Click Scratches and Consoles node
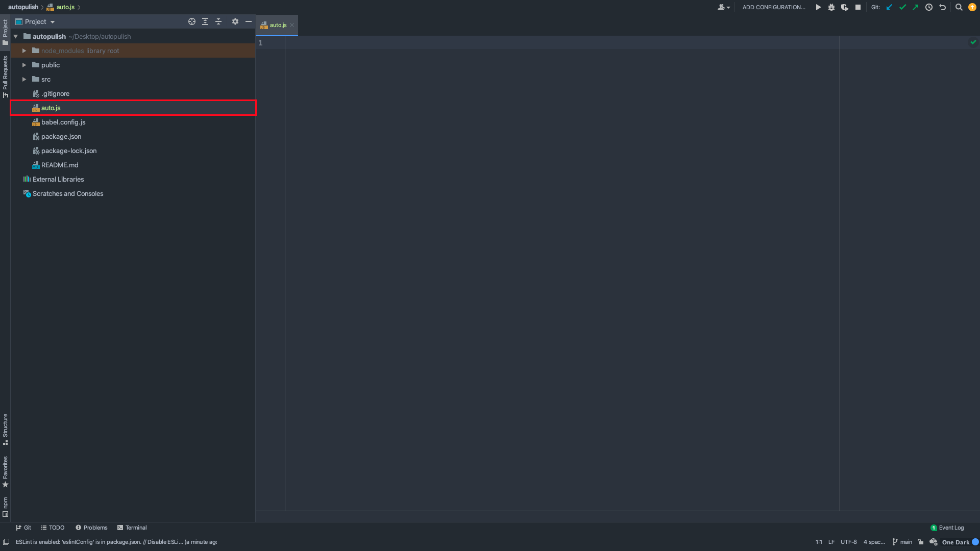Viewport: 980px width, 551px height. coord(133,193)
